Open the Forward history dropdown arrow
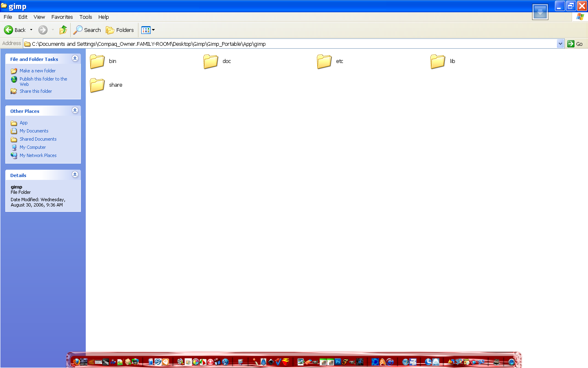Image resolution: width=588 pixels, height=368 pixels. point(53,30)
